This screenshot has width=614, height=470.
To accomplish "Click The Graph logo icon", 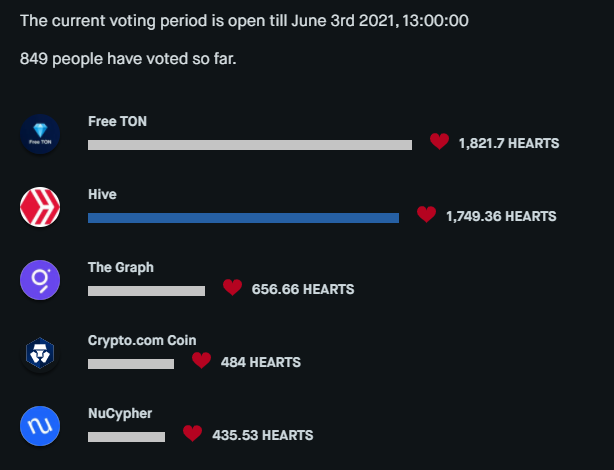I will [41, 279].
